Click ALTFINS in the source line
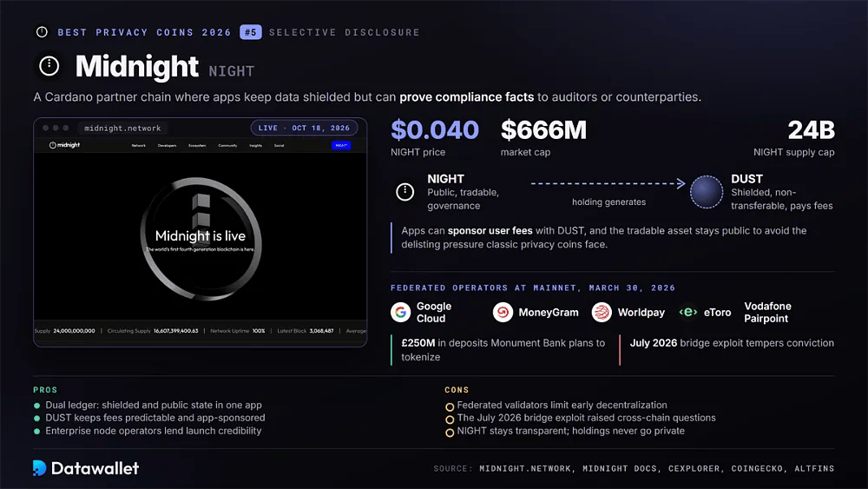The image size is (868, 489). point(814,468)
